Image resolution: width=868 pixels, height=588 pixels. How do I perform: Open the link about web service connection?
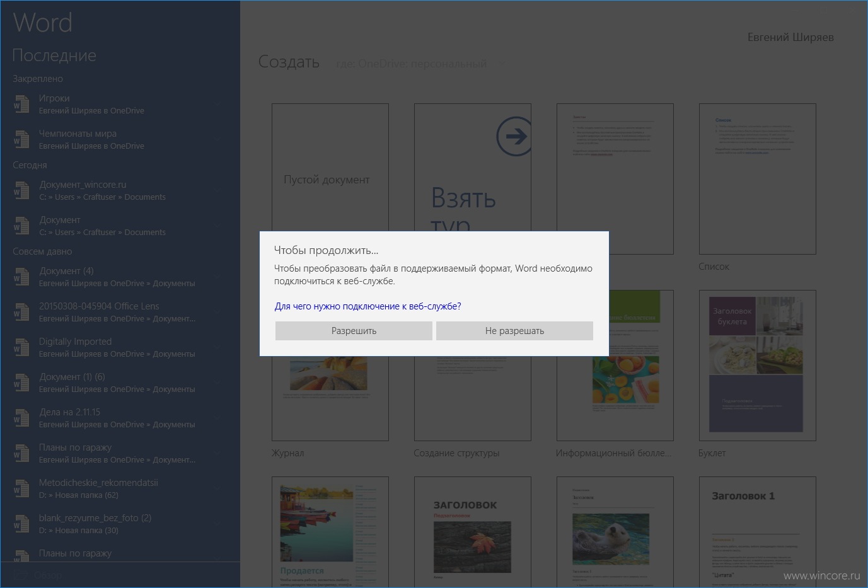tap(367, 306)
